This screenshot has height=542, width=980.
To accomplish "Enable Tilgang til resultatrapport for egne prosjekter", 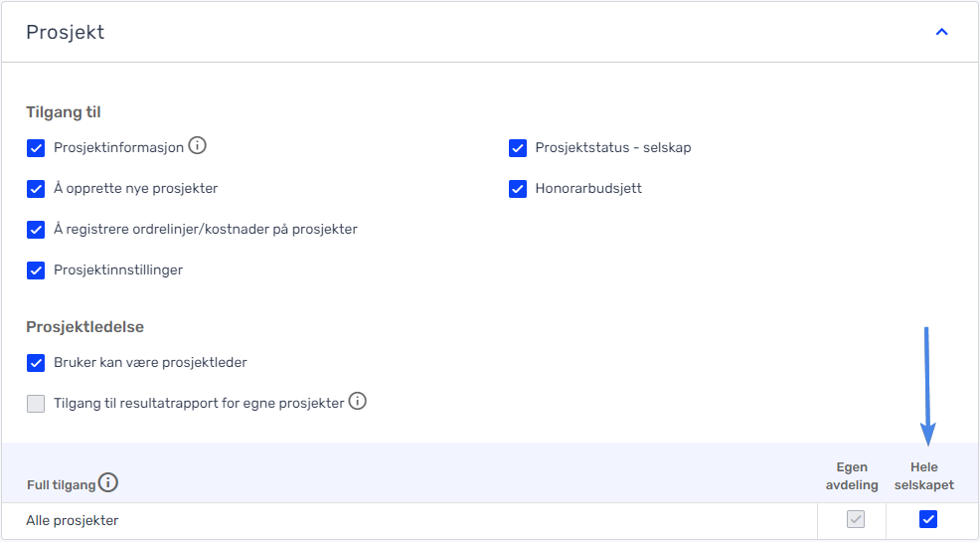I will pyautogui.click(x=36, y=404).
